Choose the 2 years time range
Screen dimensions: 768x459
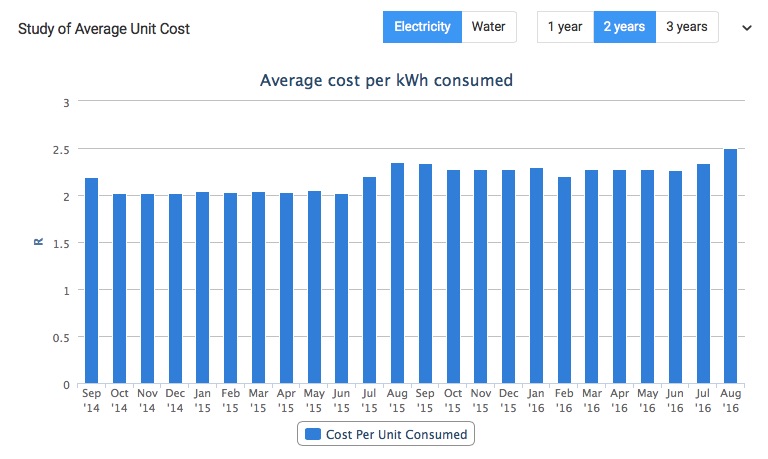(x=625, y=27)
